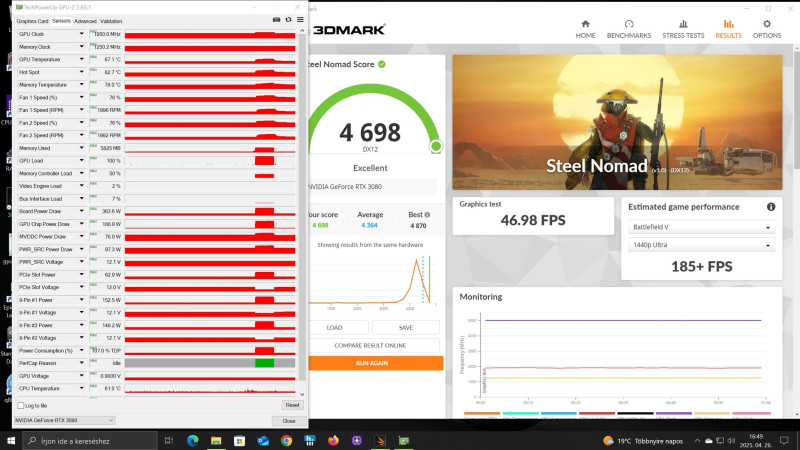The width and height of the screenshot is (800, 450).
Task: Click the SAVE button in 3DMark
Action: pos(406,328)
